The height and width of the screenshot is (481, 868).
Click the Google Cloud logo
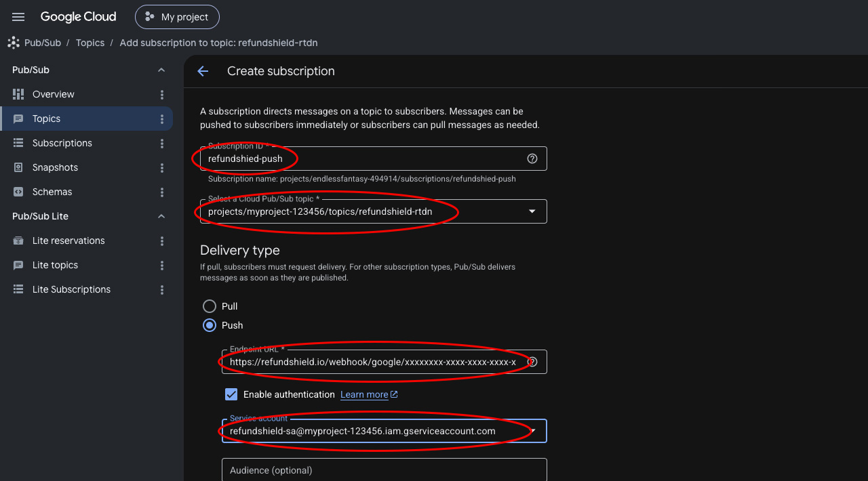click(78, 17)
